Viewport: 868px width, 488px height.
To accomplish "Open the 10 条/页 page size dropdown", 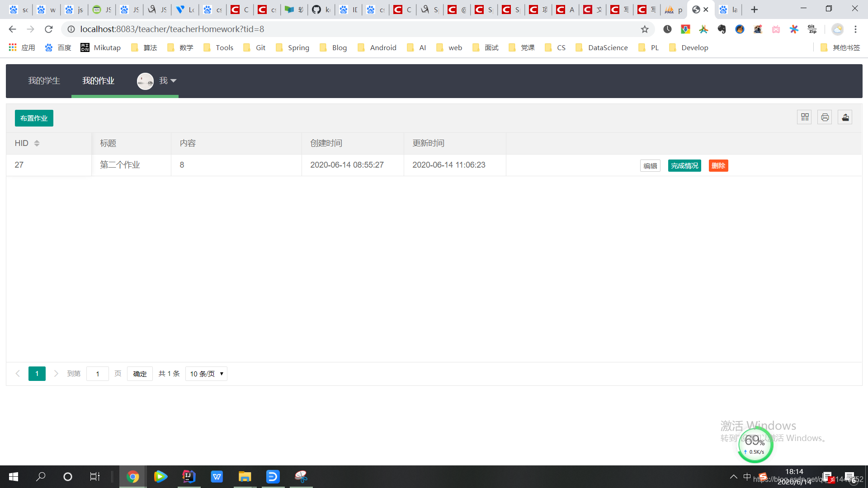I will click(x=206, y=374).
